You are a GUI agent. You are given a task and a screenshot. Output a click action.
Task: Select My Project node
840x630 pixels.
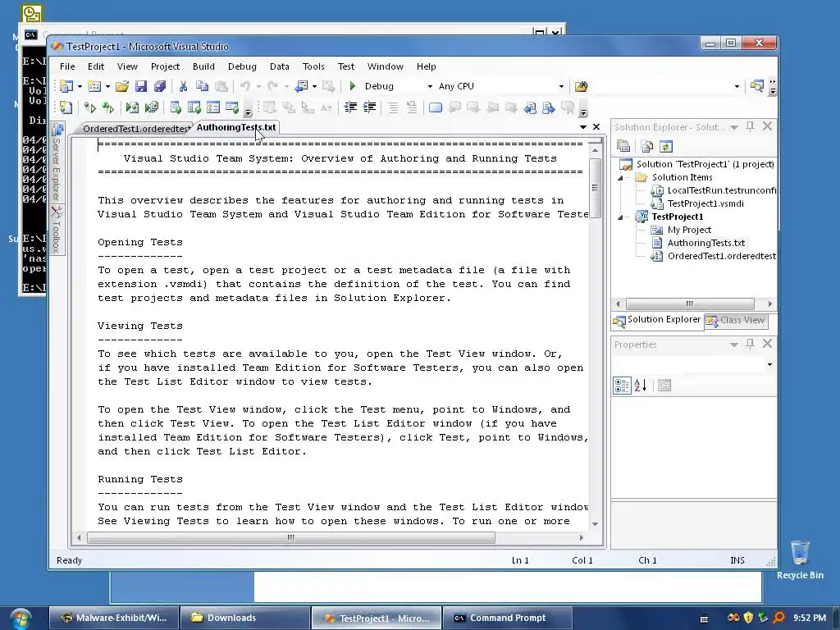click(x=689, y=230)
